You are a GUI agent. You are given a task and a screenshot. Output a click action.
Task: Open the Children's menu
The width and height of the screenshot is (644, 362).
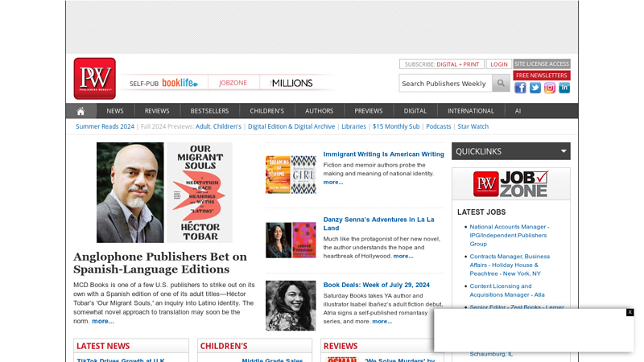coord(267,111)
